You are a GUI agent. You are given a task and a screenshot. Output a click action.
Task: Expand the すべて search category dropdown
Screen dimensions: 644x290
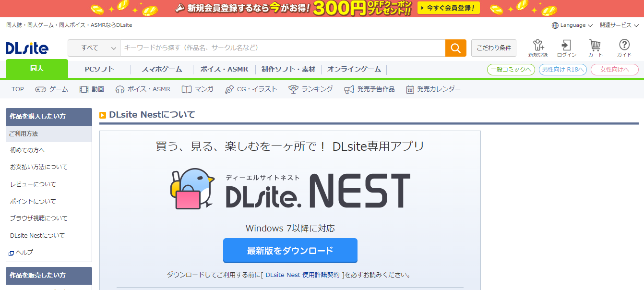pos(94,48)
